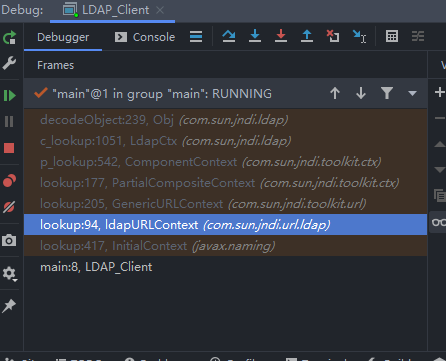446x361 pixels.
Task: Open the thread dump camera icon
Action: 9,240
